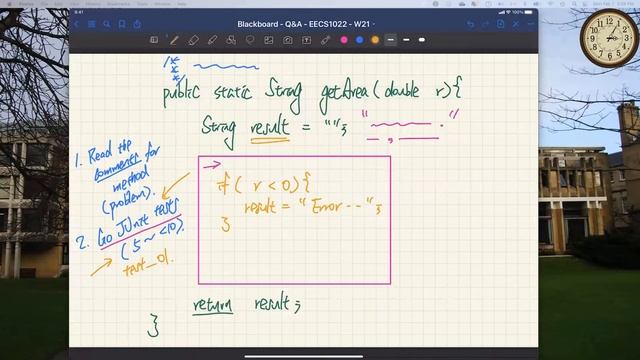
Task: Close the document with the X icon
Action: click(516, 24)
